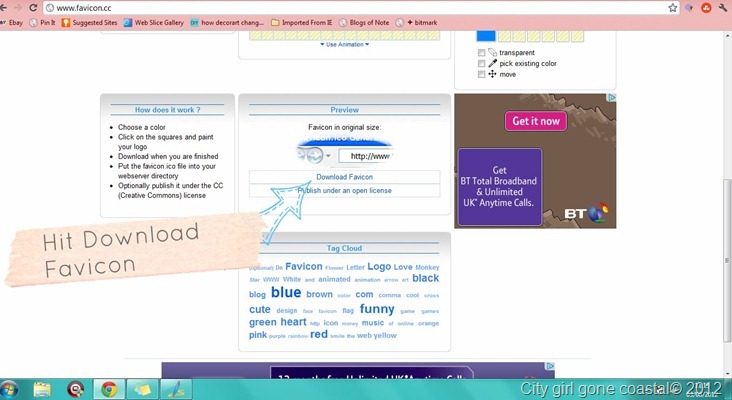The image size is (732, 400).
Task: Click Publish under an open license
Action: (345, 190)
